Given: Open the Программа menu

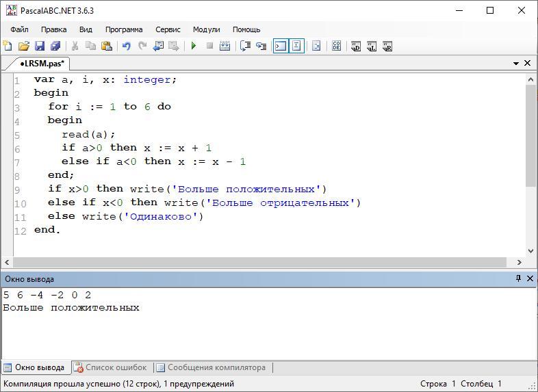Looking at the screenshot, I should 124,29.
